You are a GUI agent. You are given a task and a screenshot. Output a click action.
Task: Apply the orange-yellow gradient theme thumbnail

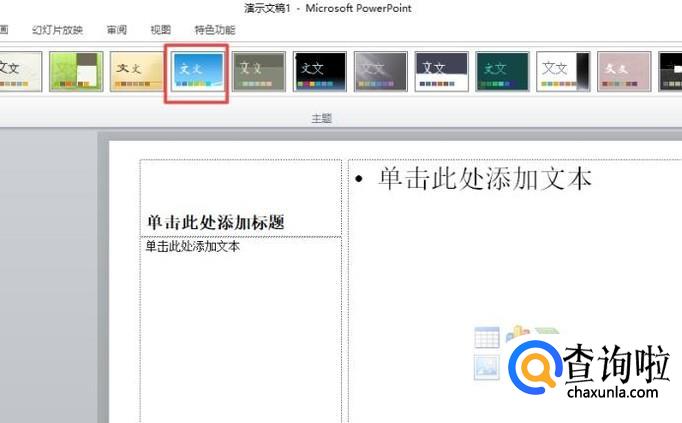(136, 72)
